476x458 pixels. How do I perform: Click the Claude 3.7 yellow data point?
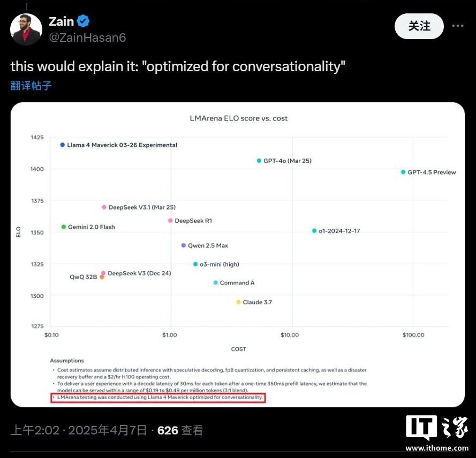point(239,302)
